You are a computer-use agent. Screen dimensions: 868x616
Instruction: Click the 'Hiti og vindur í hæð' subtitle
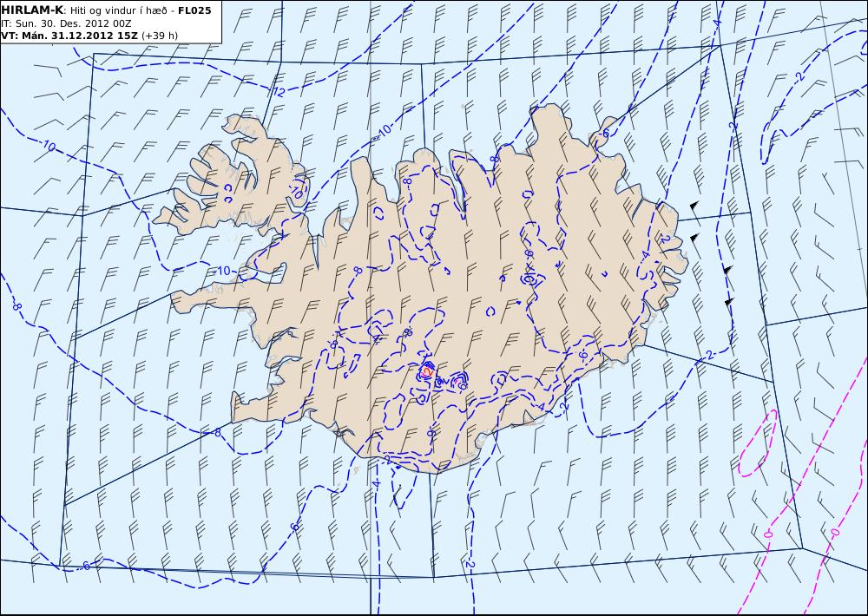[117, 10]
